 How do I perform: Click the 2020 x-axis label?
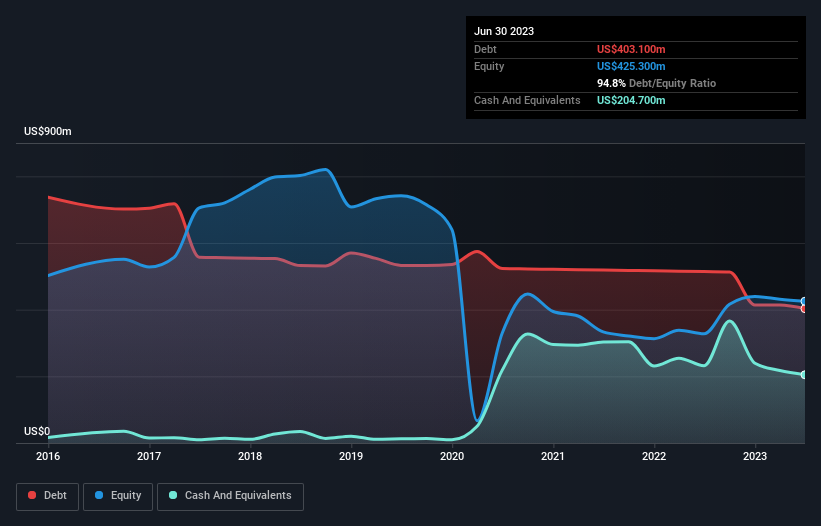tap(452, 456)
